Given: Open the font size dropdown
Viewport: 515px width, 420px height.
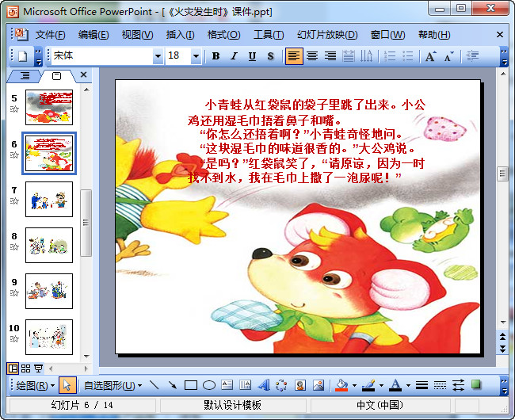Looking at the screenshot, I should [x=196, y=56].
